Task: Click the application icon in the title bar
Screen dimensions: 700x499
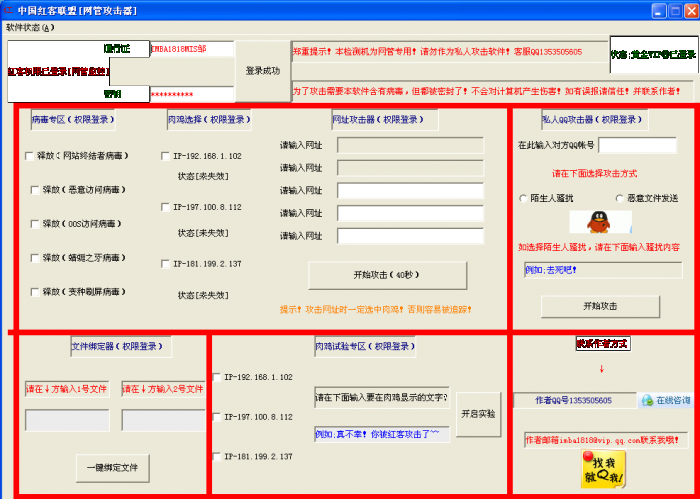Action: tap(7, 10)
